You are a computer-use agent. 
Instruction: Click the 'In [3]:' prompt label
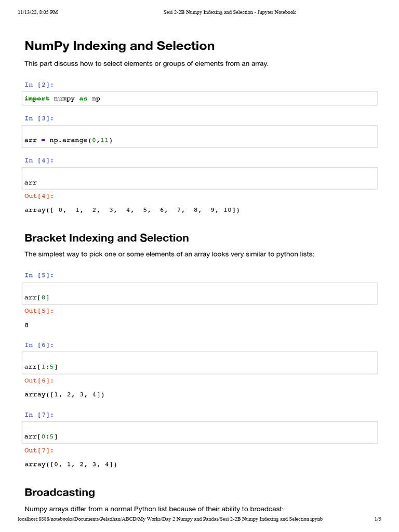click(x=39, y=118)
